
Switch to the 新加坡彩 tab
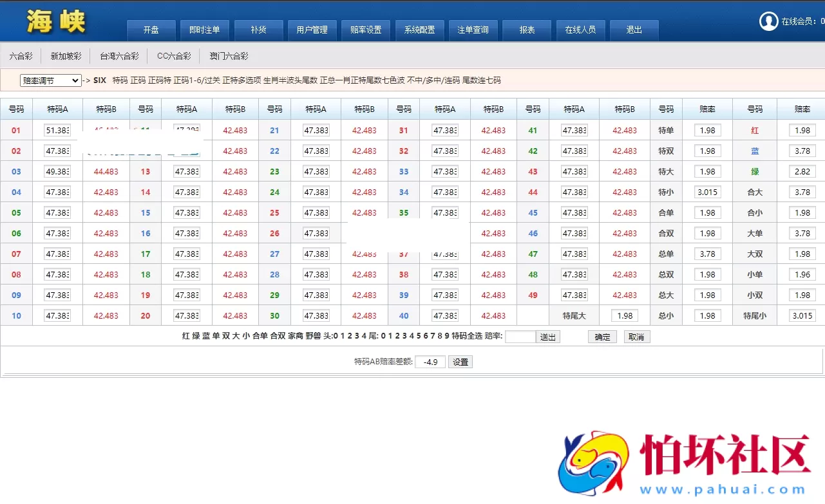pos(66,56)
